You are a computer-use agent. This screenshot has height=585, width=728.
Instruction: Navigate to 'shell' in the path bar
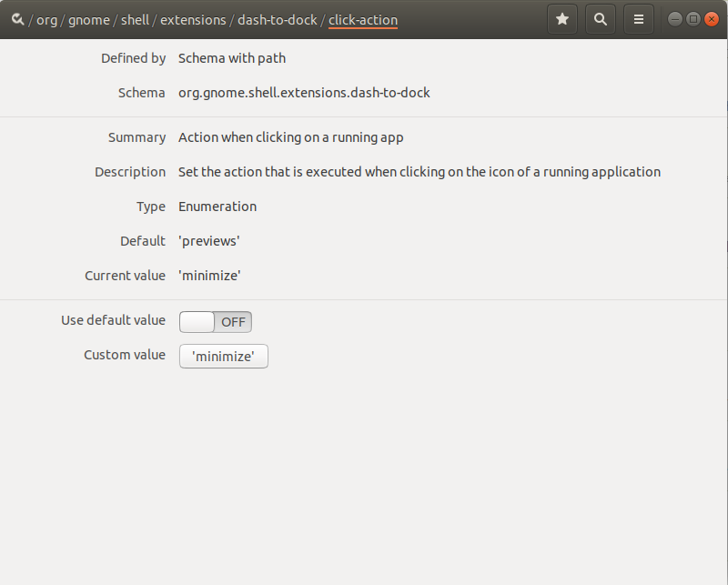[x=135, y=19]
